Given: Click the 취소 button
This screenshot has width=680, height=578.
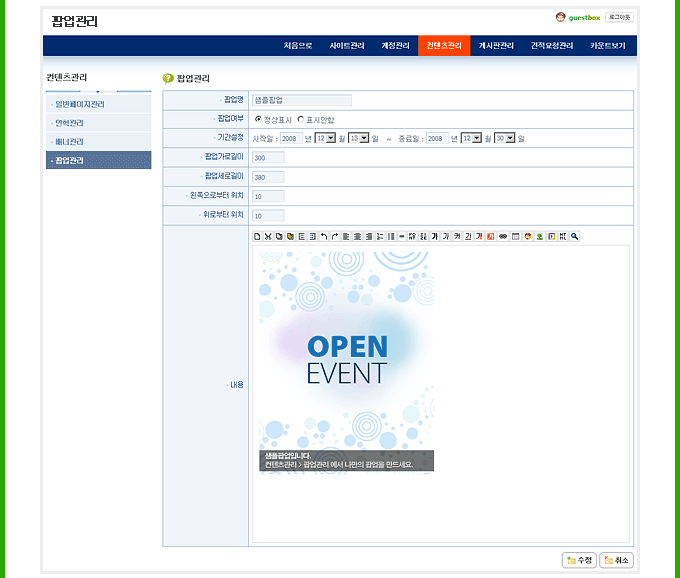Looking at the screenshot, I should click(616, 560).
